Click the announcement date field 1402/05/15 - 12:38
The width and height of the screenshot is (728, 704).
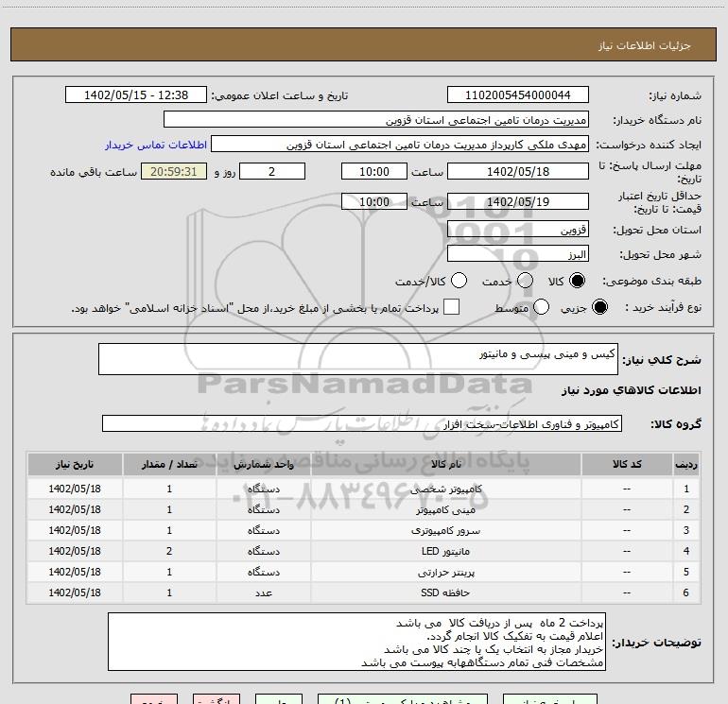[x=136, y=94]
